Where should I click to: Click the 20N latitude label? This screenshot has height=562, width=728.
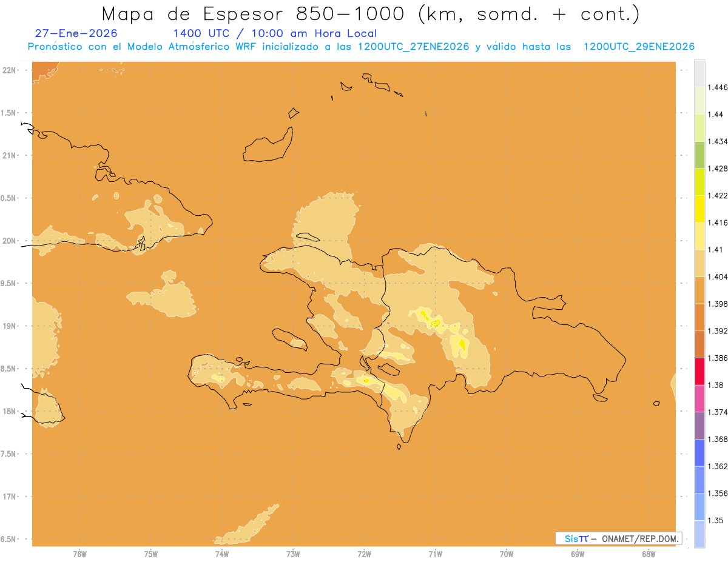(10, 241)
